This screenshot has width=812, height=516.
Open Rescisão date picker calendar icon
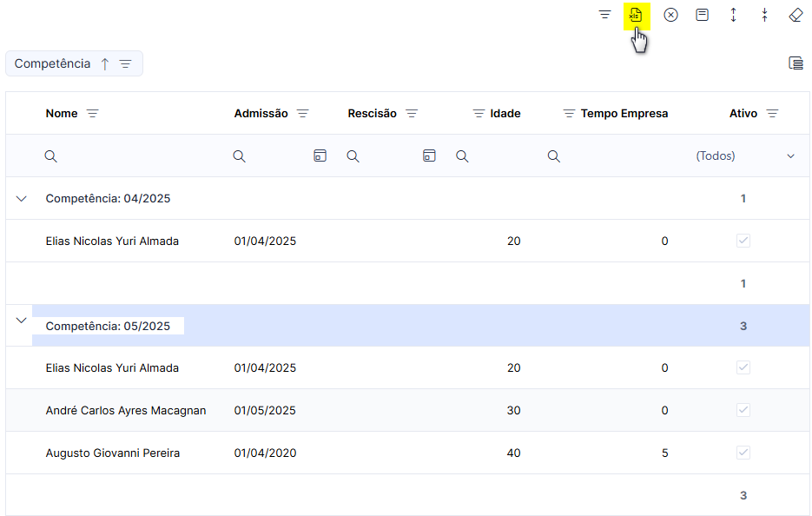pyautogui.click(x=429, y=155)
